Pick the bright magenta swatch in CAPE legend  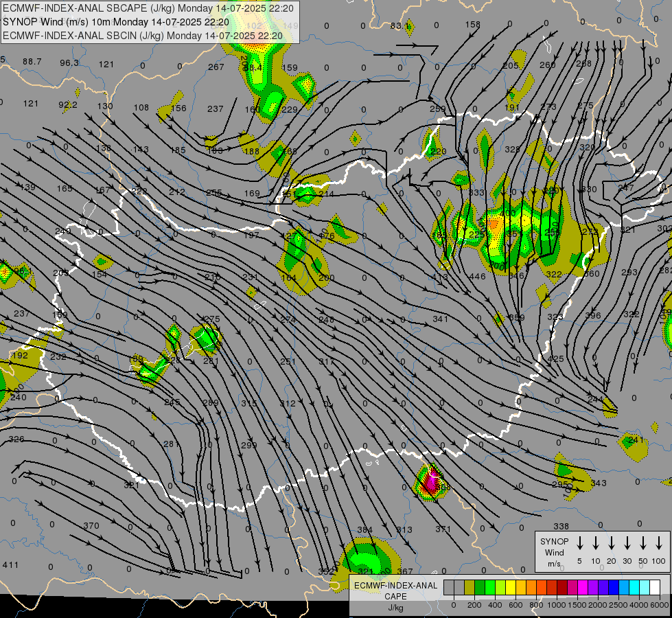click(583, 587)
